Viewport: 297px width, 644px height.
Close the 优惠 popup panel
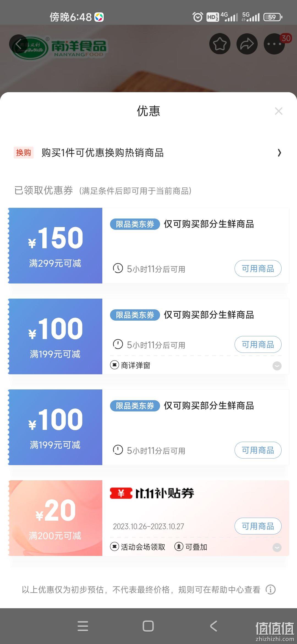tap(279, 111)
